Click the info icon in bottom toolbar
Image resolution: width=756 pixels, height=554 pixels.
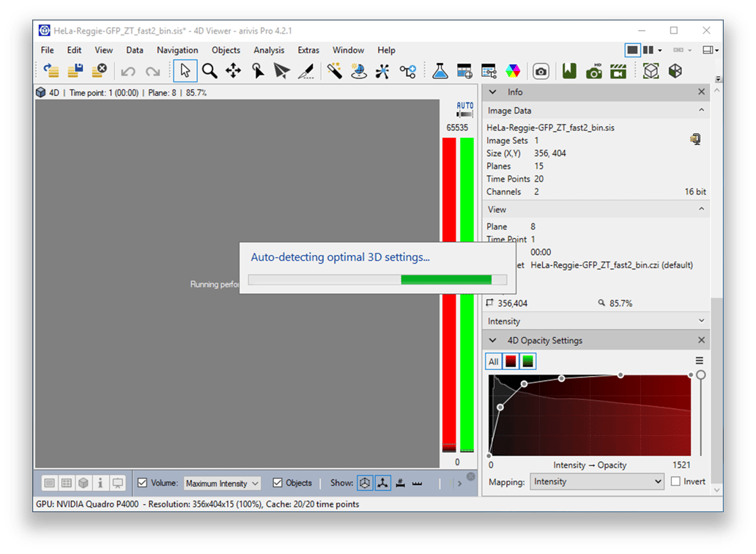100,483
